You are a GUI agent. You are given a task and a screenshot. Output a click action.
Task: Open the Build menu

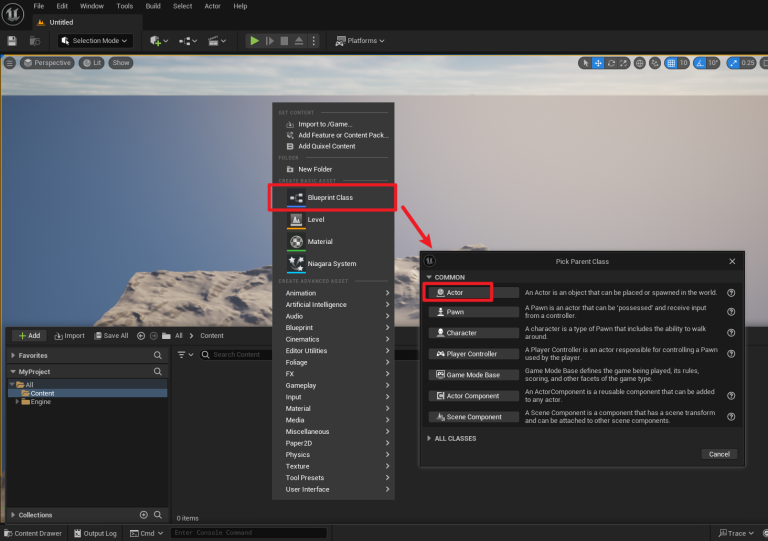[153, 6]
